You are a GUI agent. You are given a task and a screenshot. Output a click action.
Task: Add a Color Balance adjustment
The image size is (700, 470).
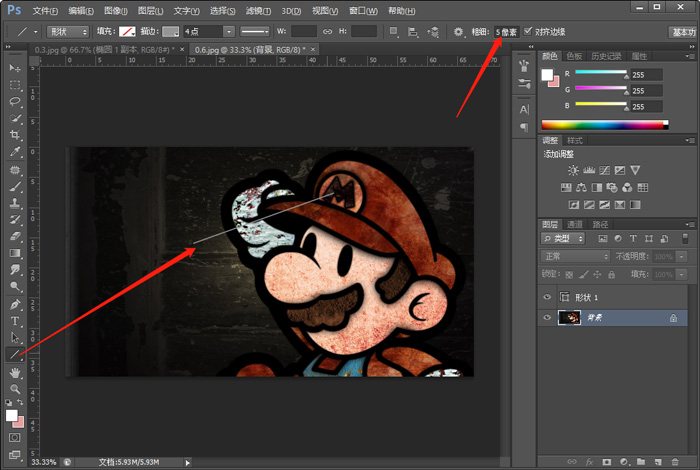point(581,187)
